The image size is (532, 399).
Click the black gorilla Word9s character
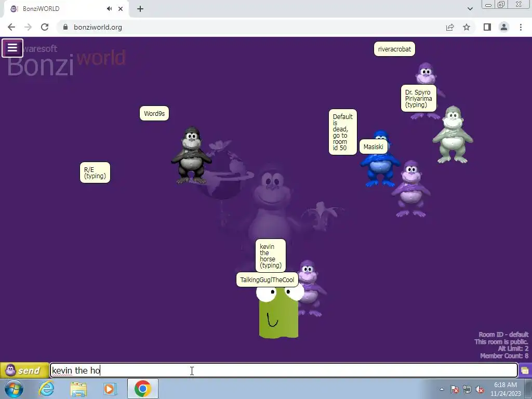pyautogui.click(x=191, y=155)
